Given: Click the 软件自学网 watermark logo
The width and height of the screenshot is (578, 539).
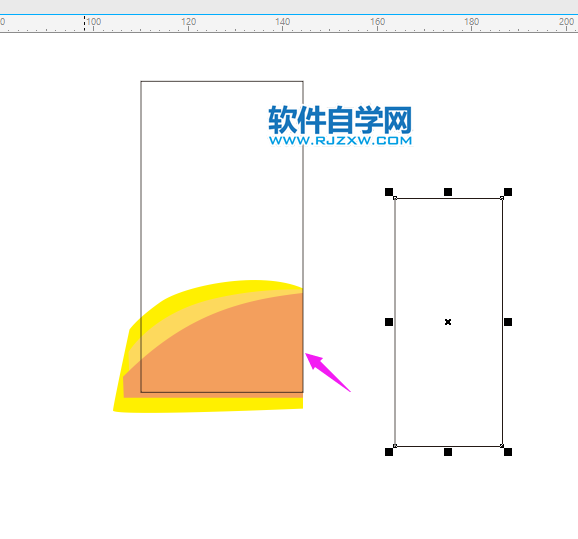Looking at the screenshot, I should (x=340, y=120).
